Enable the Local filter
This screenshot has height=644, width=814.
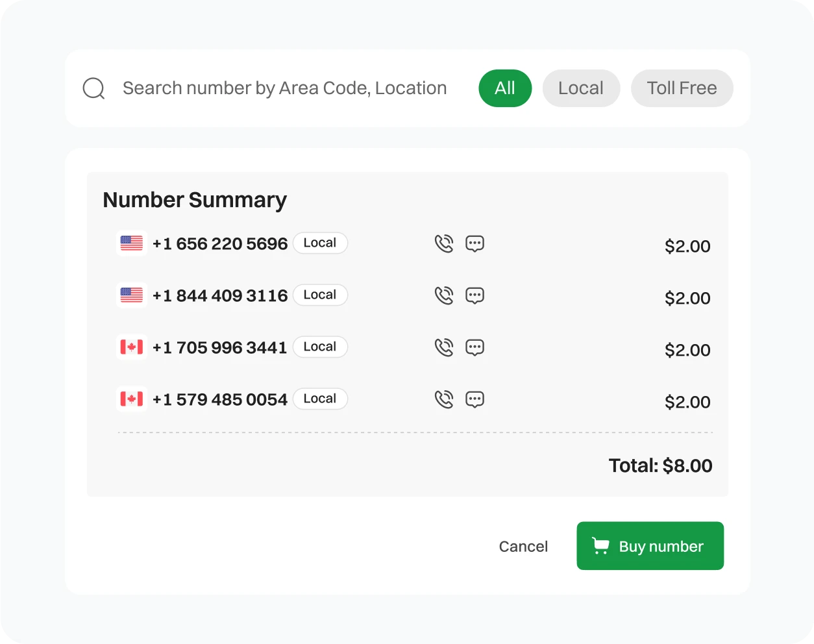(x=581, y=88)
